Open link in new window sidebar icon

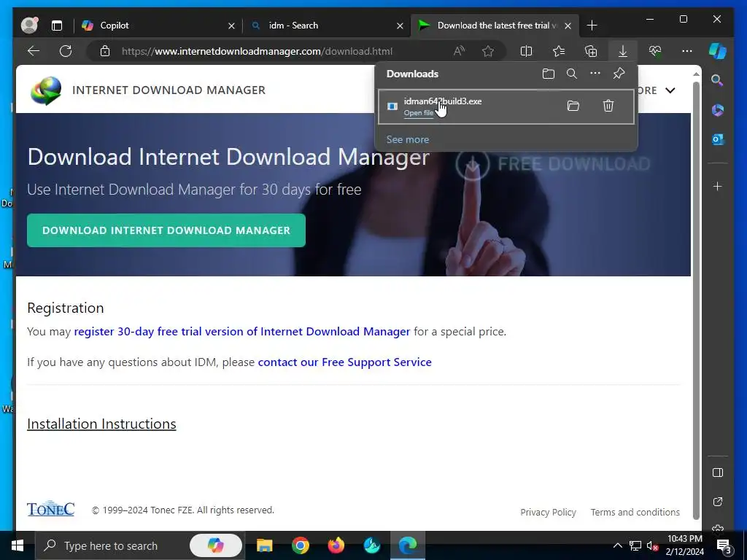tap(718, 502)
